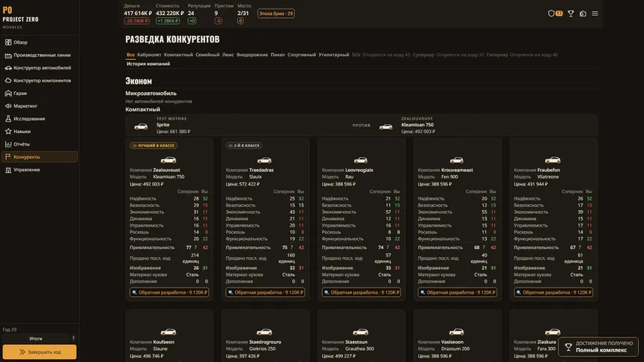
Task: Open the hamburger menu icon
Action: click(x=595, y=13)
